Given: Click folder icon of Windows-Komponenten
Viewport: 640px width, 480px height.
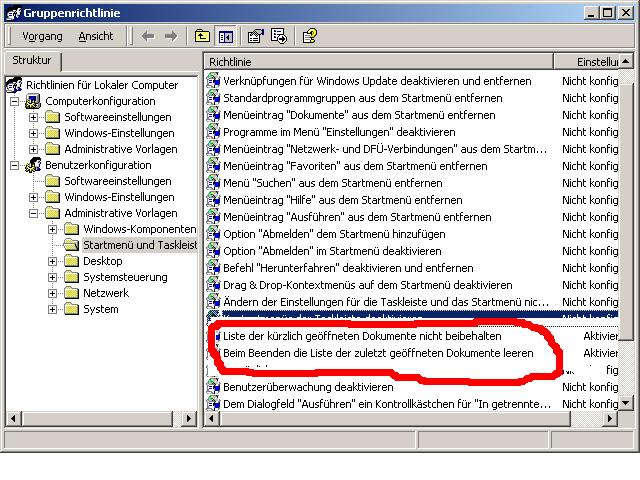Looking at the screenshot, I should (71, 229).
